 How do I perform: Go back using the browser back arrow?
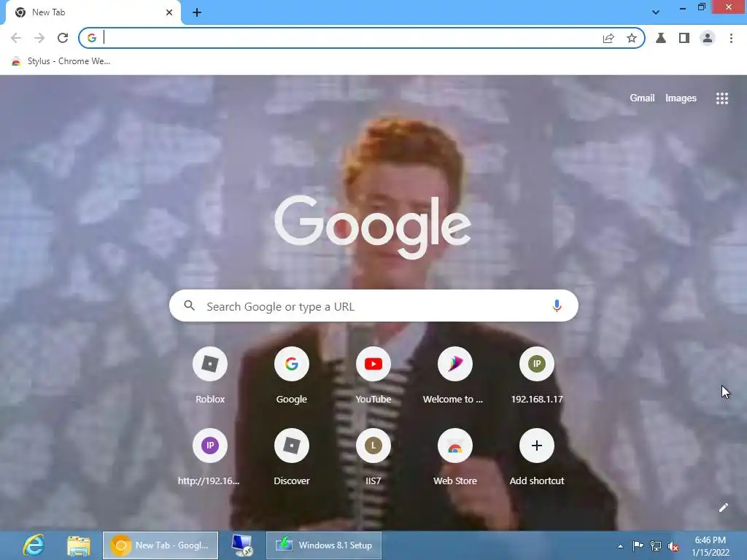16,38
